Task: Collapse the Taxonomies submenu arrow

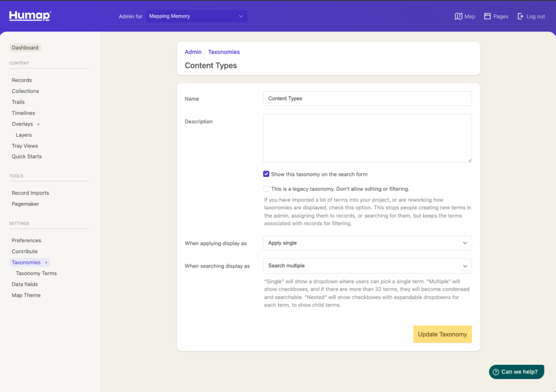Action: pyautogui.click(x=46, y=263)
